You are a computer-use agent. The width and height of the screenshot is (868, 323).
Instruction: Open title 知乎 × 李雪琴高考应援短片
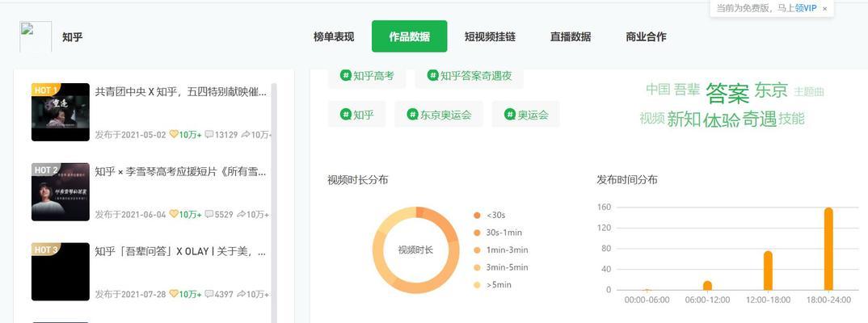(x=180, y=171)
